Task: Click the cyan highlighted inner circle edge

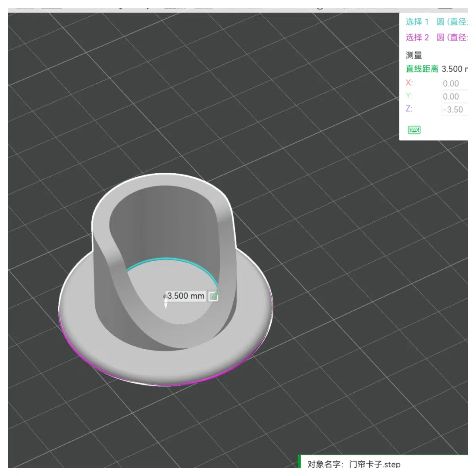Action: point(171,260)
